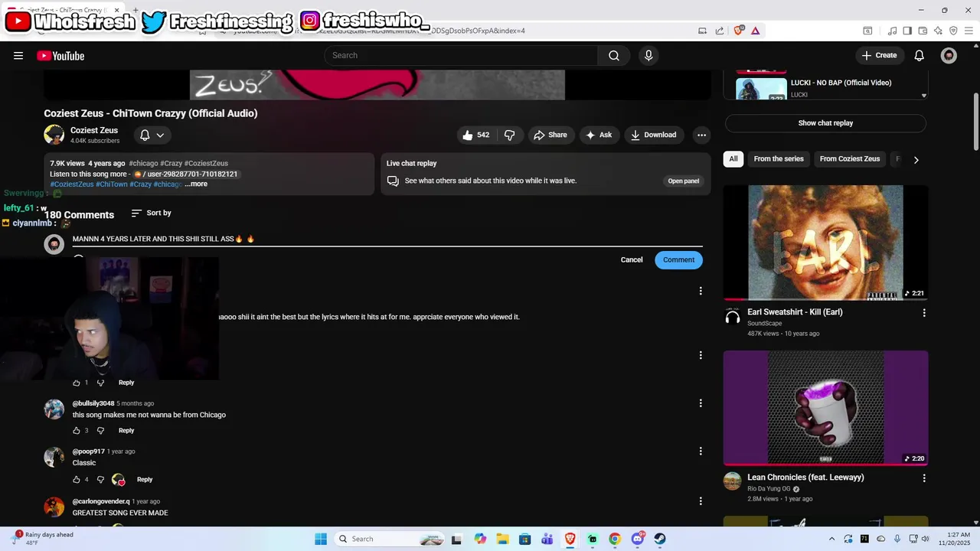Click the Ask button
Image resolution: width=980 pixels, height=551 pixels.
[599, 135]
